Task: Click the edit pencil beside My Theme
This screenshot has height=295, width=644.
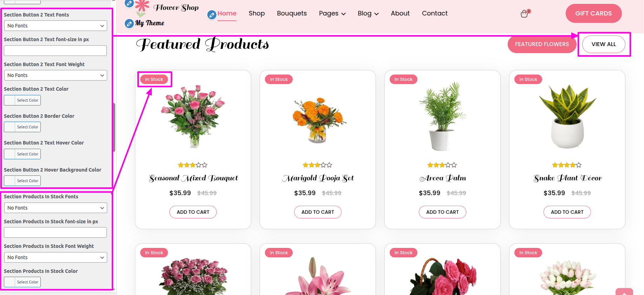Action: click(129, 24)
